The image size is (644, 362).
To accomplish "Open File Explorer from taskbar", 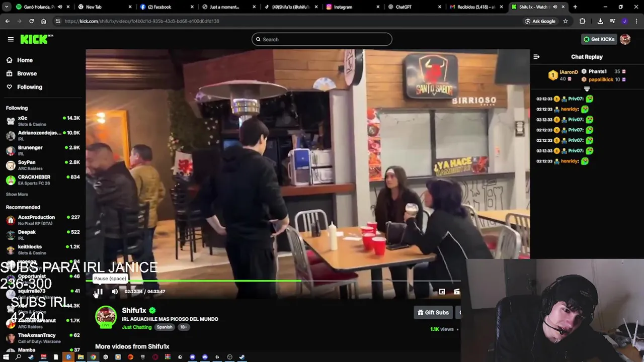I will point(80,357).
